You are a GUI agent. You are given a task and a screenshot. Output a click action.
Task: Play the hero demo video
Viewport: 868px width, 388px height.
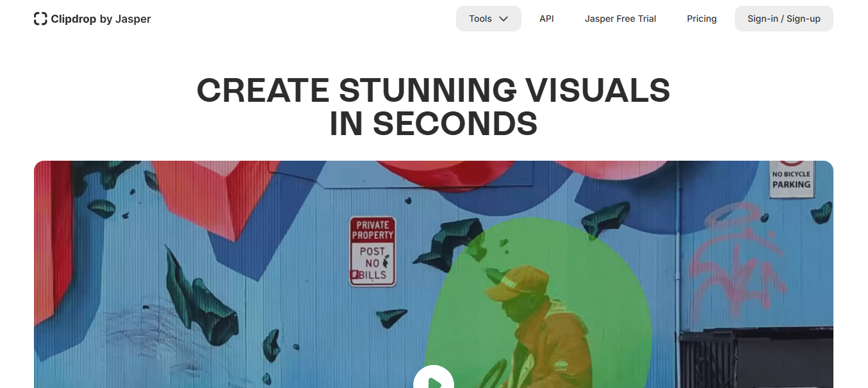(434, 378)
